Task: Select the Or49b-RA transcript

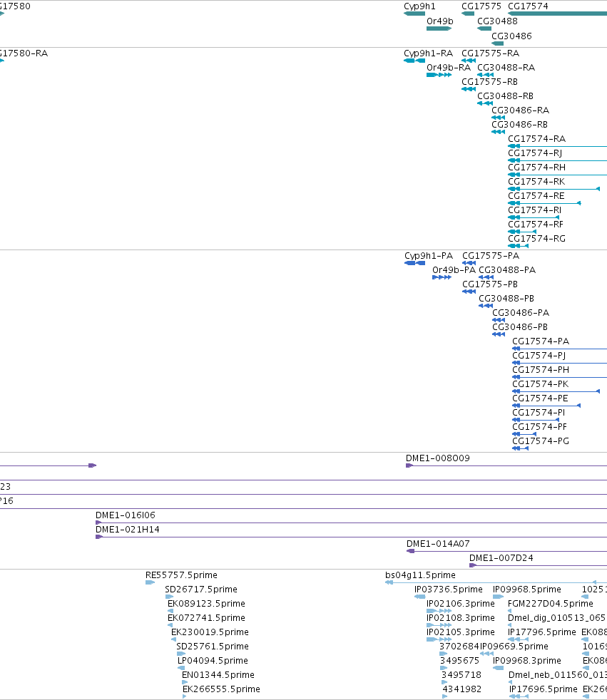Action: 439,75
